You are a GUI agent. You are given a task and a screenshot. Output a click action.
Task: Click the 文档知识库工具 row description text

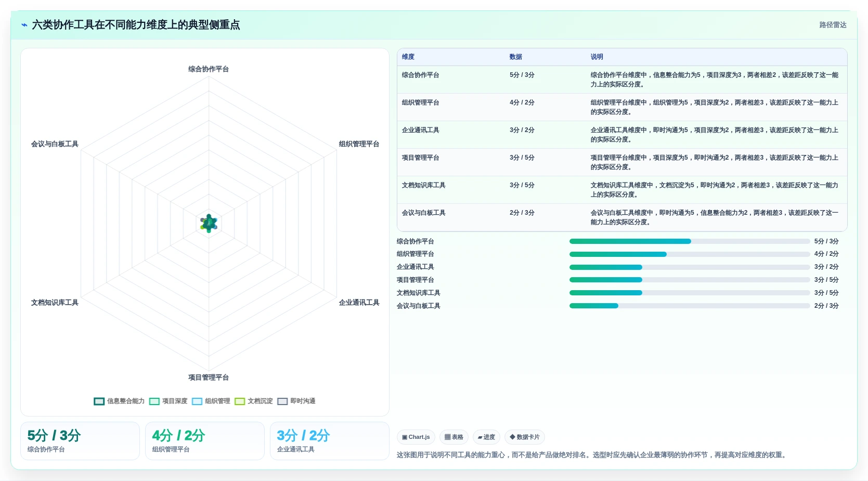(x=715, y=190)
